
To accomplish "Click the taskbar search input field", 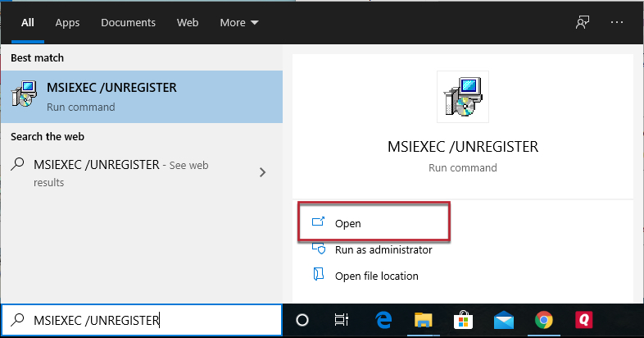I will 142,320.
